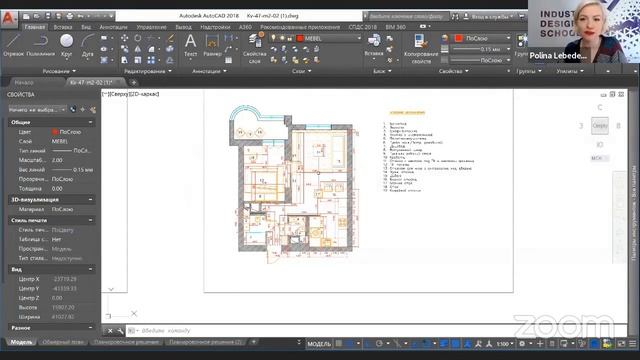Viewport: 640px width, 360px height.
Task: Select the Erase tool in Редактирование
Action: 171,38
